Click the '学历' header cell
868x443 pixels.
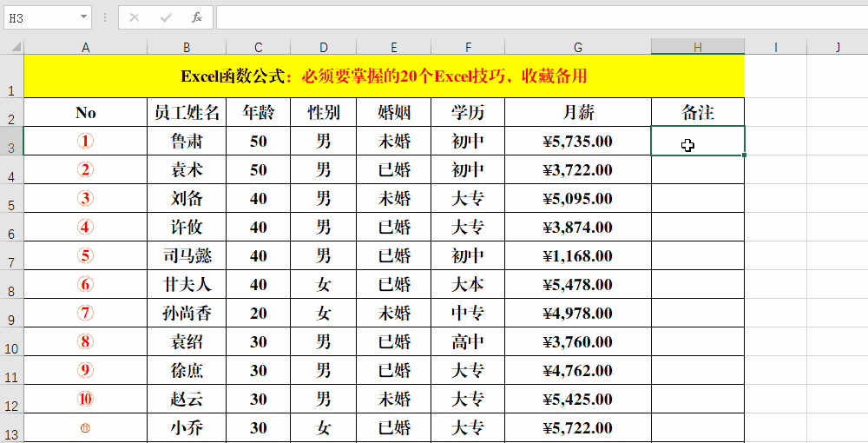tap(468, 112)
